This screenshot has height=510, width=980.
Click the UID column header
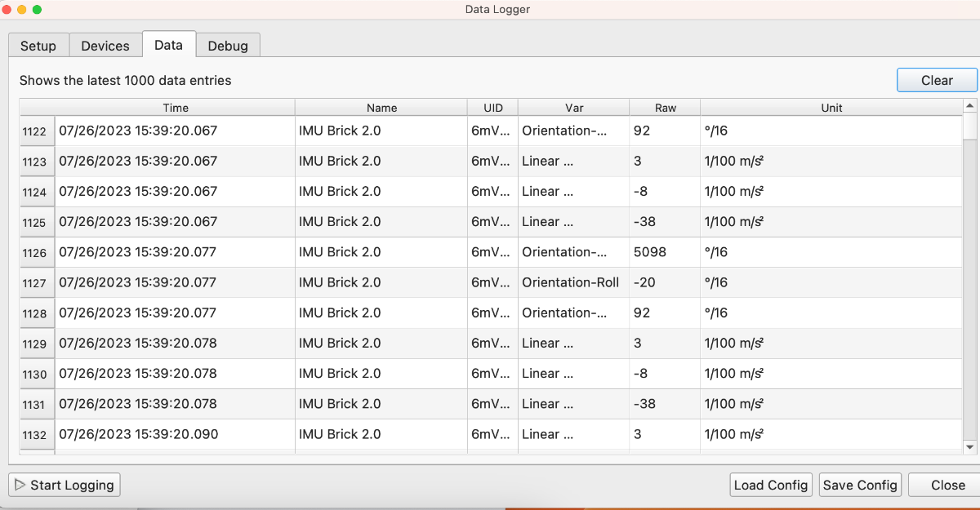tap(493, 108)
